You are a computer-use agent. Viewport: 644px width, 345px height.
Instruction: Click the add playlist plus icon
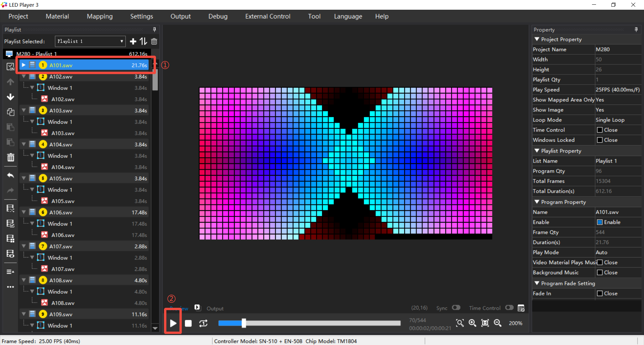[x=133, y=41]
